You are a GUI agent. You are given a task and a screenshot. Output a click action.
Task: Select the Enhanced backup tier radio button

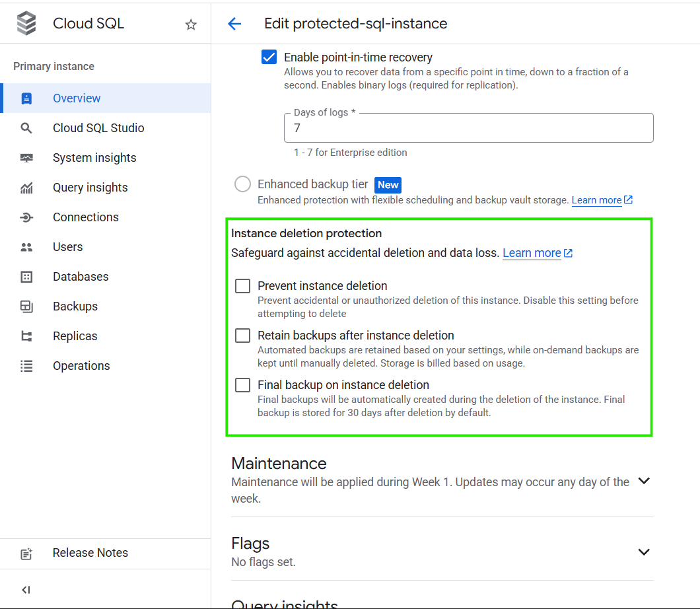(243, 184)
